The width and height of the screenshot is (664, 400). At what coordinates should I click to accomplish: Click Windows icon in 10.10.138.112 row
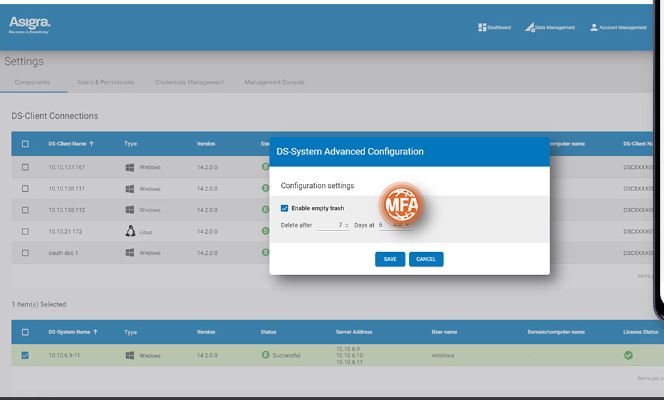coord(130,210)
